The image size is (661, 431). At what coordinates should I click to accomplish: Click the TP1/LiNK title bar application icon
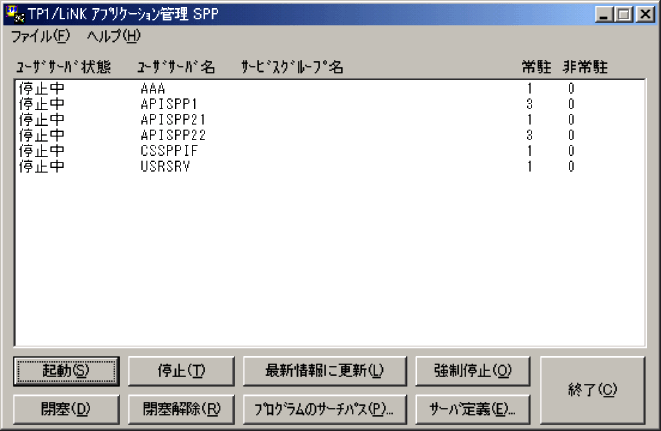[x=15, y=14]
